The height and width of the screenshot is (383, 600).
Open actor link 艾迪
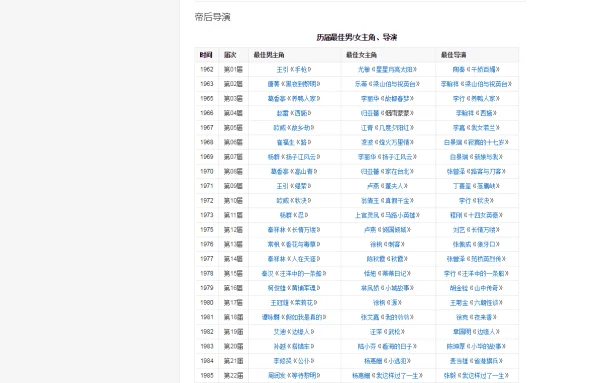tap(279, 332)
